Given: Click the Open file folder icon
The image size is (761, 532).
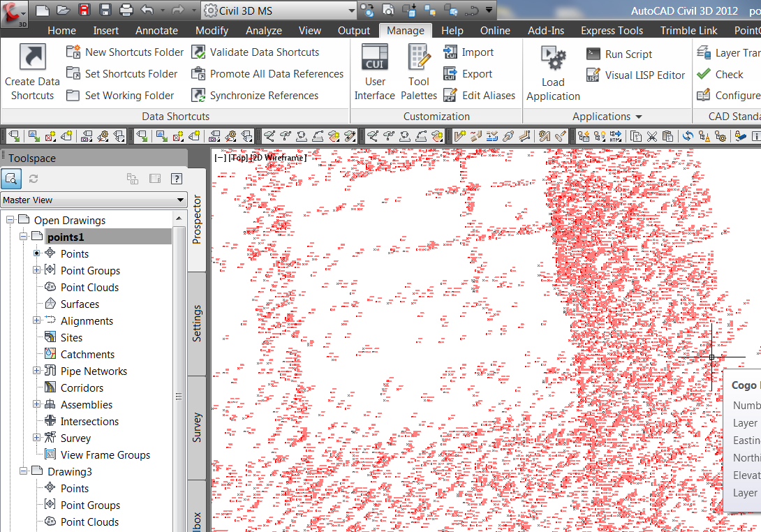Looking at the screenshot, I should click(x=64, y=10).
